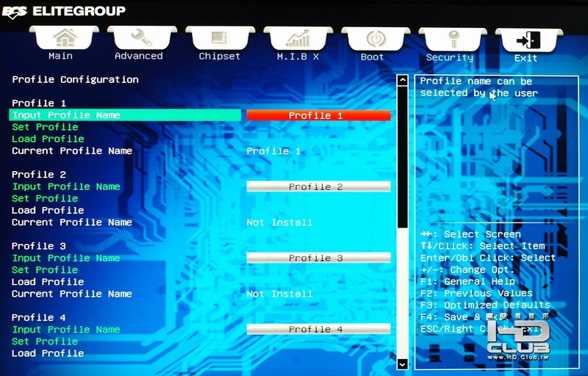588x376 pixels.
Task: Click the F3: Optimized Defaults hint
Action: (485, 305)
